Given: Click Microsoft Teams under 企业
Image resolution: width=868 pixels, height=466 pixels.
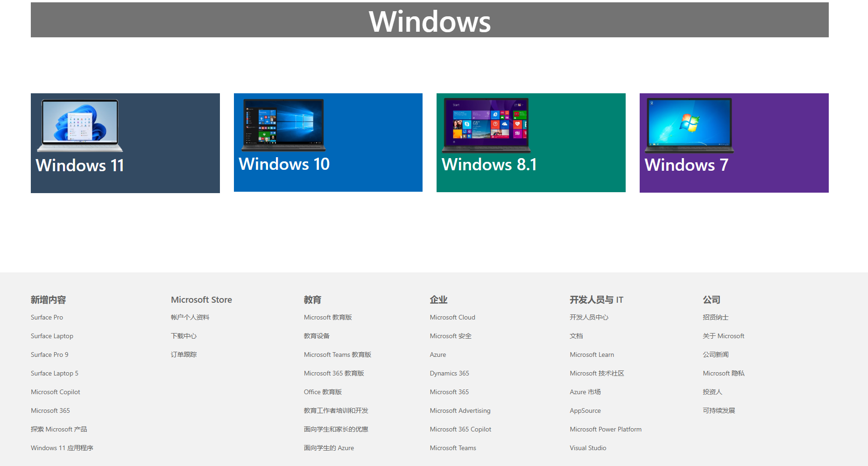Looking at the screenshot, I should click(x=453, y=448).
